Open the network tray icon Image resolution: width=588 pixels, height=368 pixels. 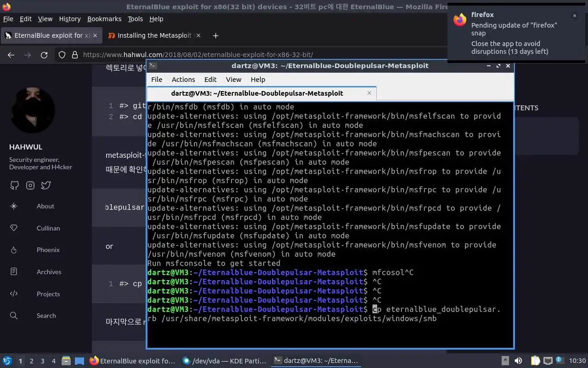click(548, 361)
